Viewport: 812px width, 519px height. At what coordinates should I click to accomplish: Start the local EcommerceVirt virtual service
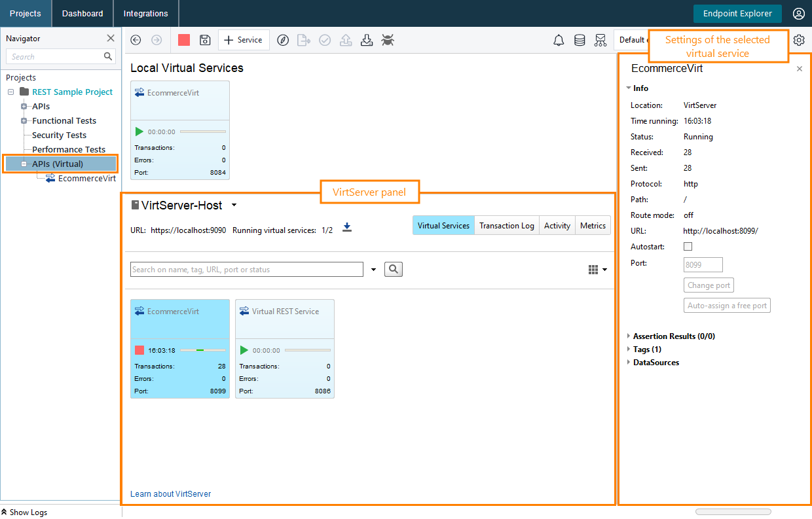point(139,132)
